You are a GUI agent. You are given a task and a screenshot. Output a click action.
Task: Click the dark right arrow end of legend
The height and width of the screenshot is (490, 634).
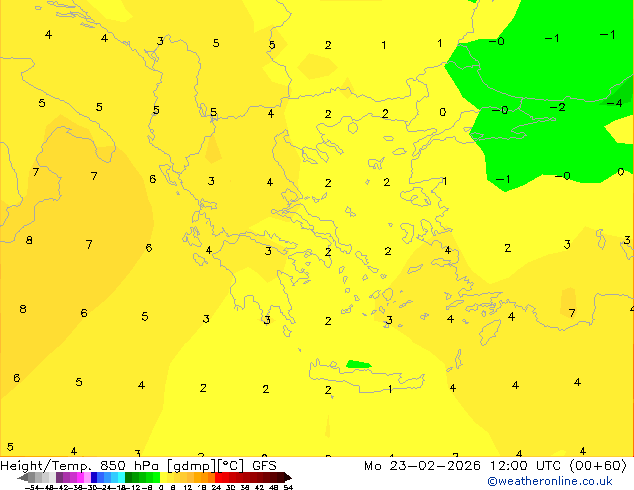(288, 477)
